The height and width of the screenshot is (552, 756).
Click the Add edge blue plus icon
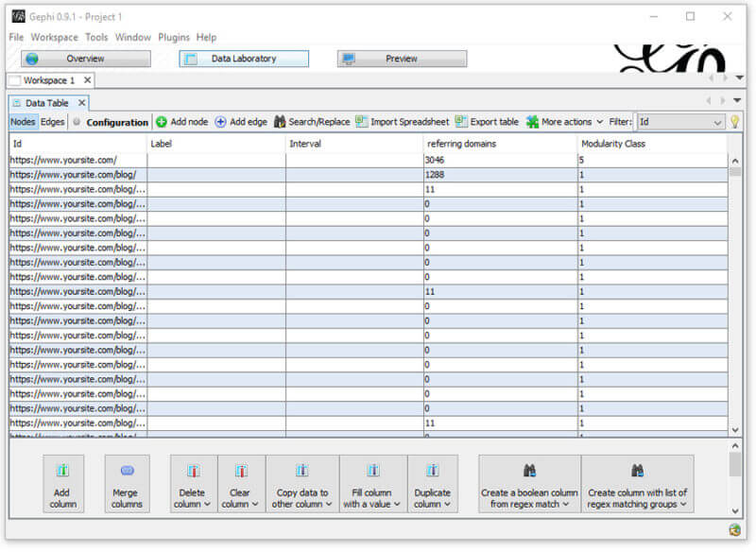coord(220,122)
